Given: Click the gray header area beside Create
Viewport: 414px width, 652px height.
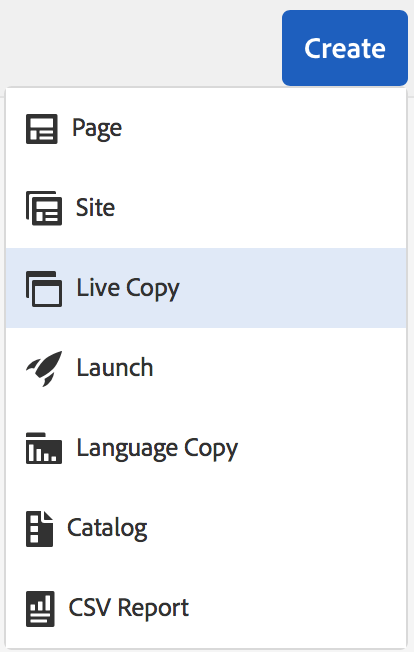Looking at the screenshot, I should [139, 42].
